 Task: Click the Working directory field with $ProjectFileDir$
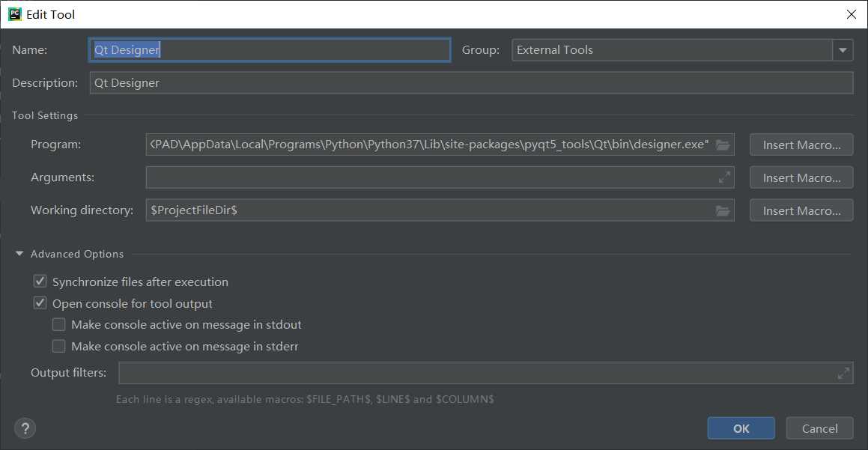click(x=440, y=210)
